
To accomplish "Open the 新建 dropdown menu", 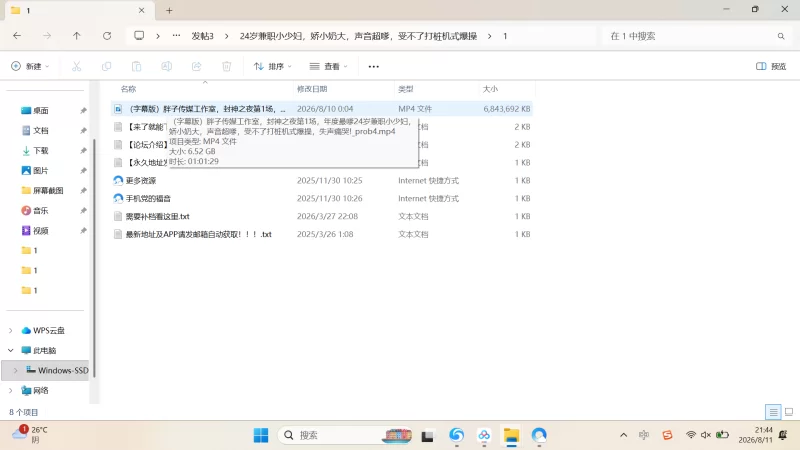I will pos(30,66).
